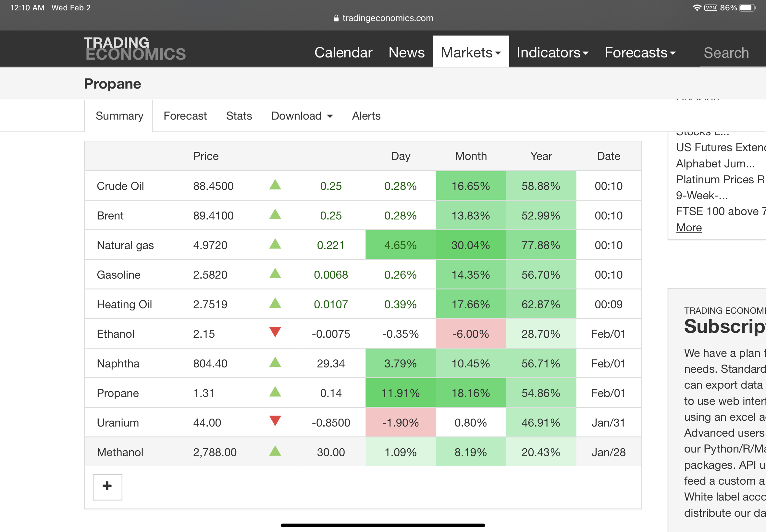Click red down arrow in Uranium row
The image size is (766, 532).
(275, 421)
